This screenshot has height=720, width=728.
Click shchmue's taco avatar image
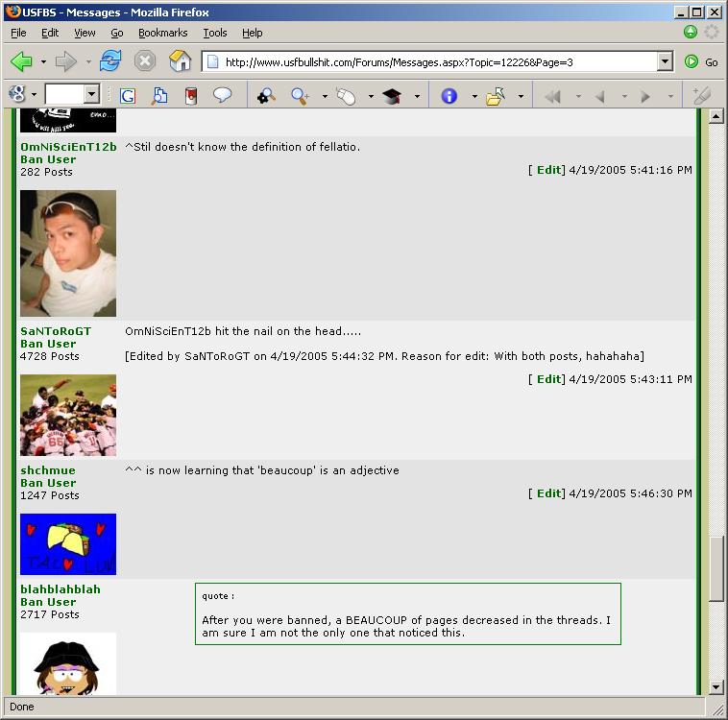[68, 544]
